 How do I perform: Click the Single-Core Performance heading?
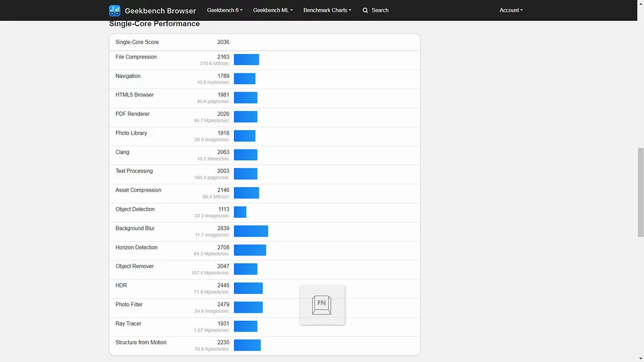point(155,24)
